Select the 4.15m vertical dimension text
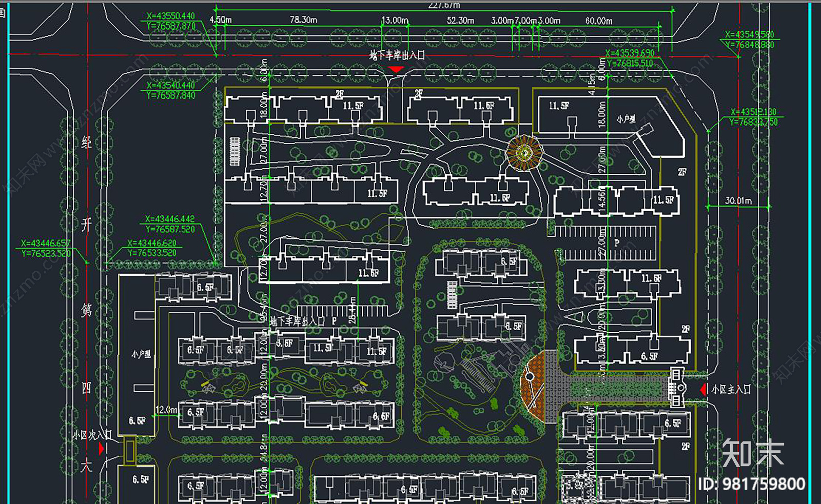Screen dimensions: 821x504 point(592,84)
